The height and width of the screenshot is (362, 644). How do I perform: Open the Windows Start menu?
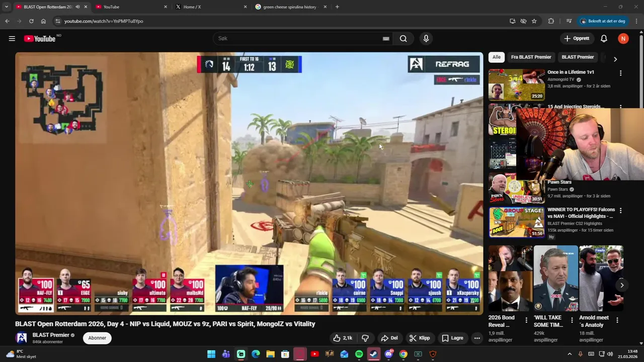(x=211, y=354)
